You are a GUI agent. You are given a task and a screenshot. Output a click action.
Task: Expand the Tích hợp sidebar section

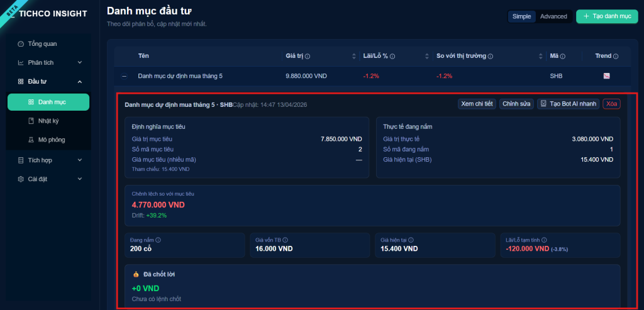click(79, 160)
